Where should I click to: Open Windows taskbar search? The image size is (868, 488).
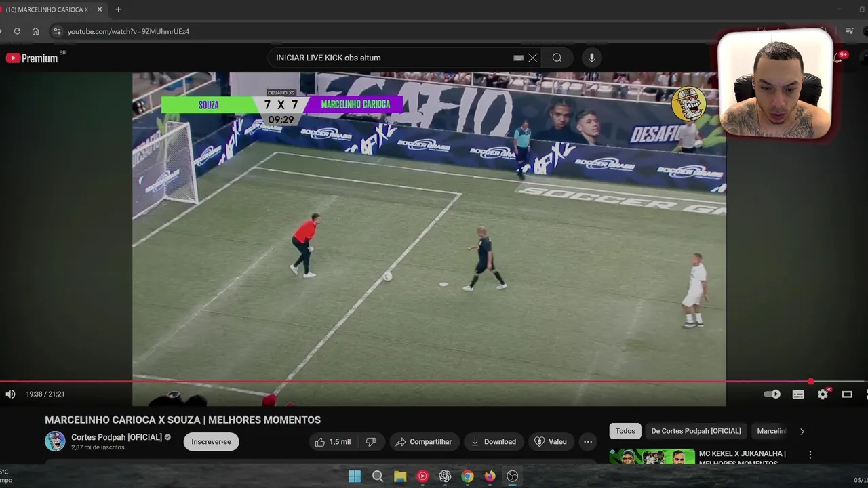(x=378, y=476)
